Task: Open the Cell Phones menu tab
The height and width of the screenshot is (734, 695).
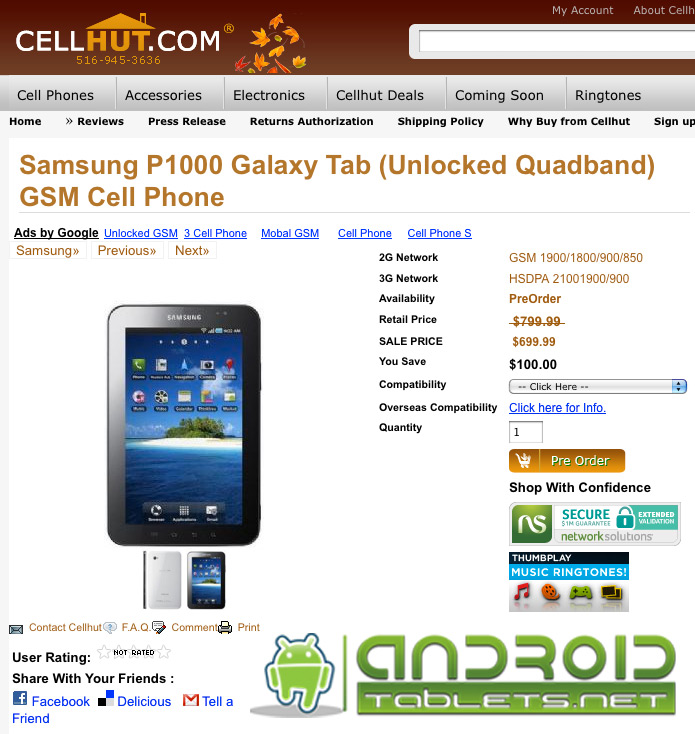Action: [55, 95]
